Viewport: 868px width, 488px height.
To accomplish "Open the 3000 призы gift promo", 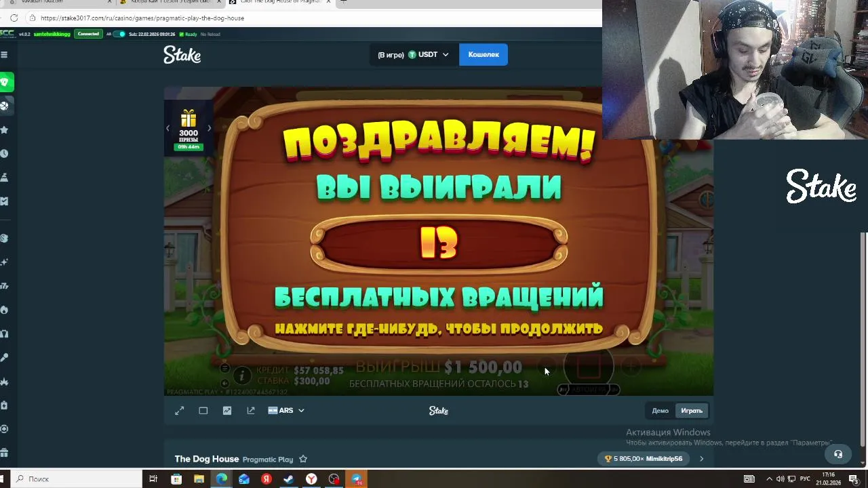I will pyautogui.click(x=189, y=129).
